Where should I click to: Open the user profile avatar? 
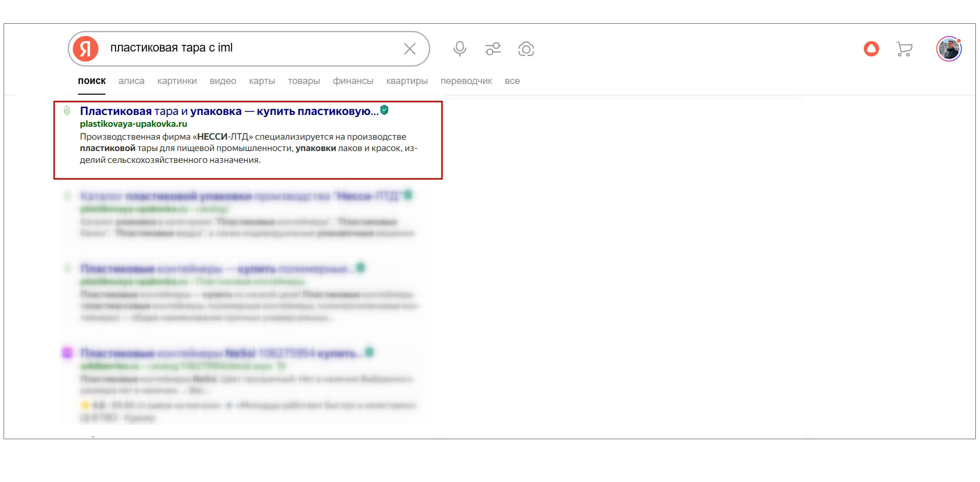tap(949, 49)
